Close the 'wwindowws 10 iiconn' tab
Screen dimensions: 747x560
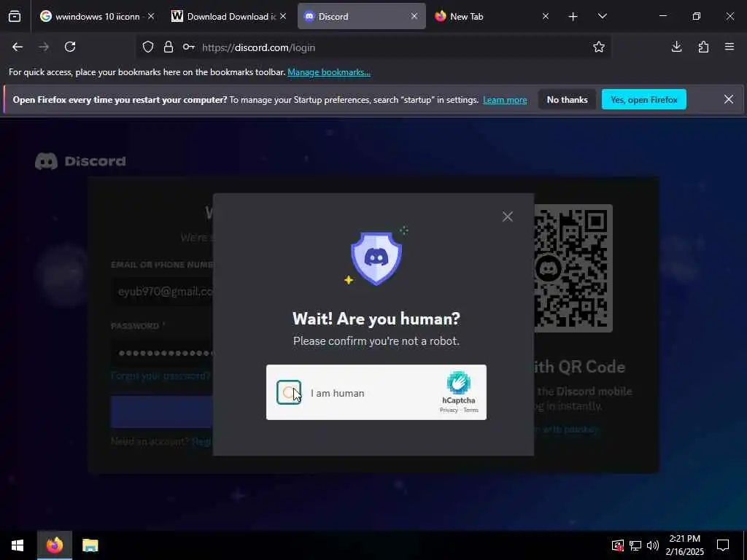[151, 16]
